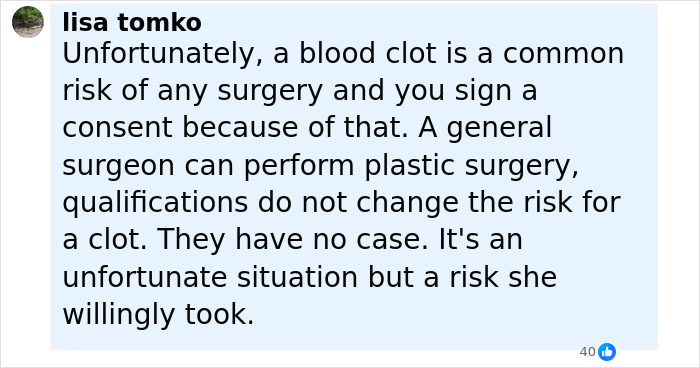Click "risk of any surgery" text
The image size is (700, 368).
[x=192, y=92]
